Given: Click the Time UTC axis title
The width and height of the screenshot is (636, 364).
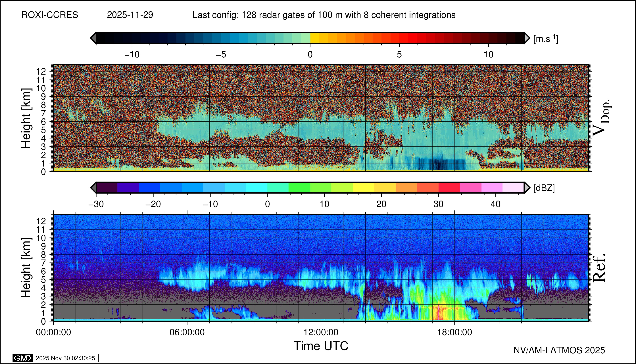Looking at the screenshot, I should click(321, 346).
